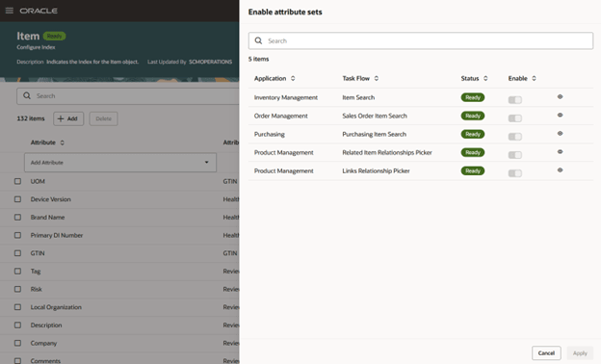Toggle Enable switch for Sales Order Item Search
Viewport: 601px width, 364px height.
(514, 118)
